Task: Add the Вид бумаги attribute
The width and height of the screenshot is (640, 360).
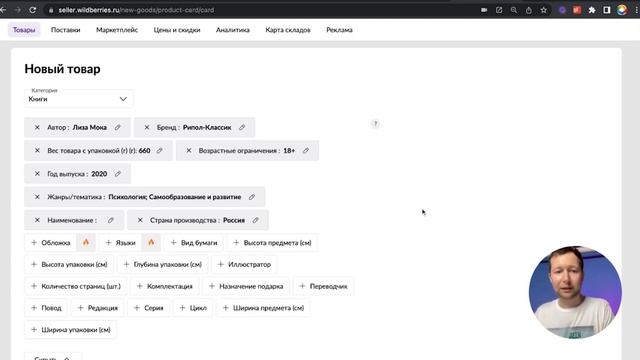Action: point(193,242)
